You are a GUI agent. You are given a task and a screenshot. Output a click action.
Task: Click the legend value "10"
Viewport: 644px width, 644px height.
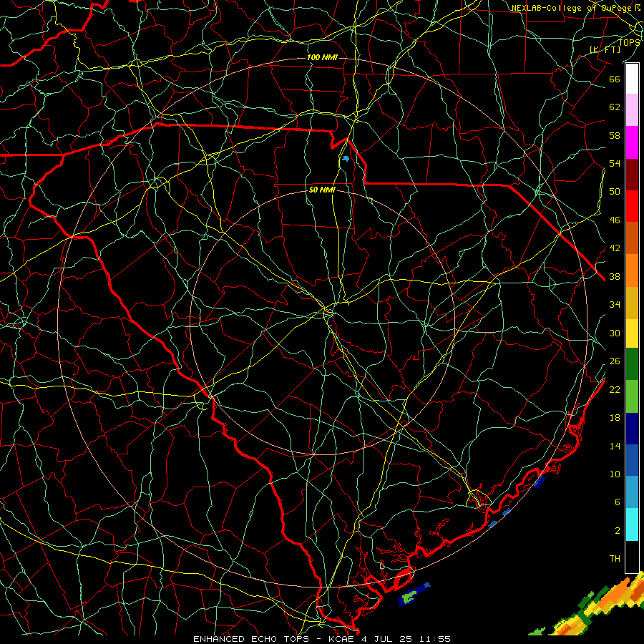pos(615,474)
